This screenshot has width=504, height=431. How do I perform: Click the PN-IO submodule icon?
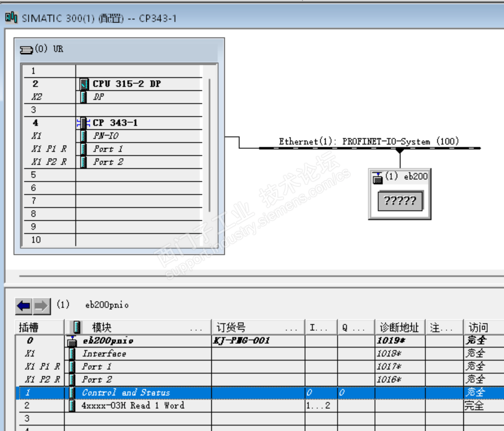[83, 136]
